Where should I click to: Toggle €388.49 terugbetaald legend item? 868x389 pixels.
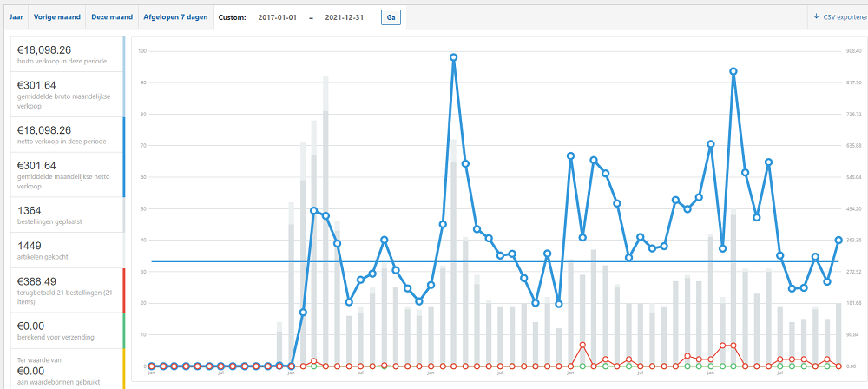click(x=68, y=290)
